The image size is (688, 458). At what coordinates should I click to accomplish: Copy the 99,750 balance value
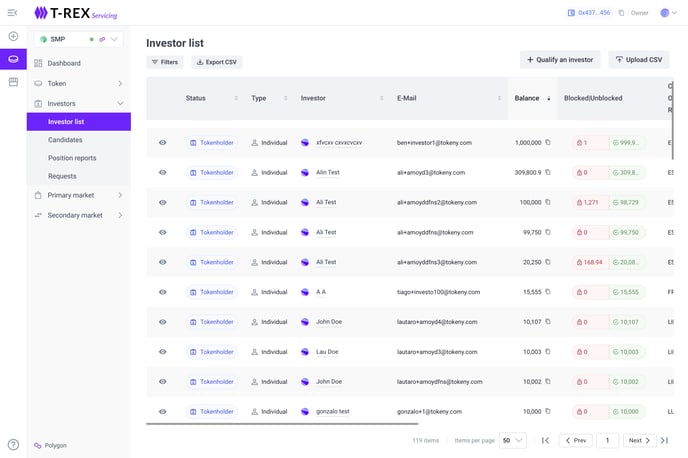click(x=548, y=232)
